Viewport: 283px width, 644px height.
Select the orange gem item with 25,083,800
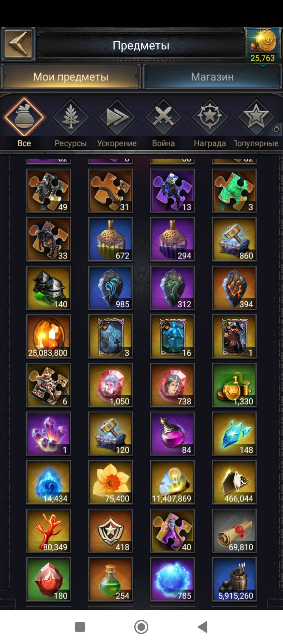pos(48,337)
